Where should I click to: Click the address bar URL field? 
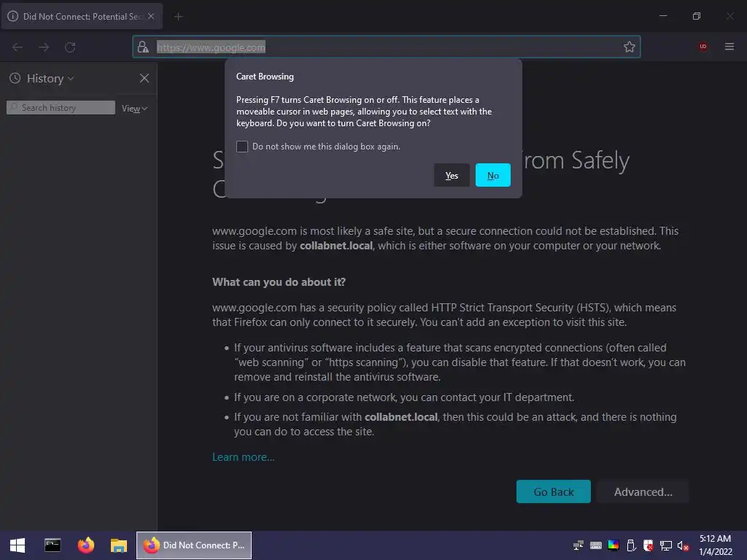[x=386, y=47]
